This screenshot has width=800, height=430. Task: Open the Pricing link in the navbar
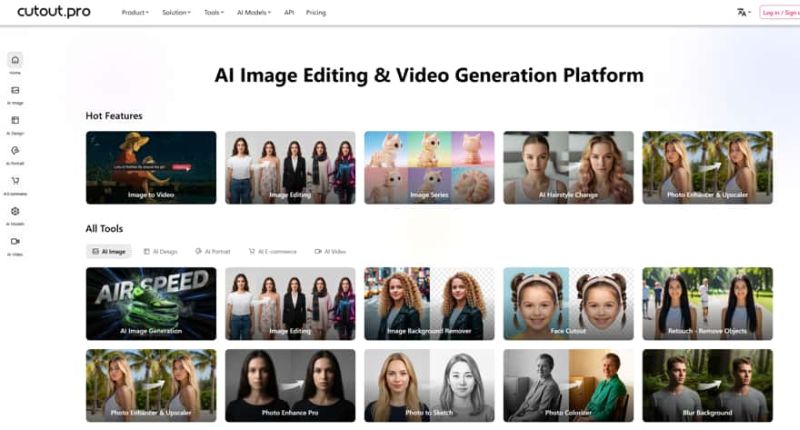point(316,13)
